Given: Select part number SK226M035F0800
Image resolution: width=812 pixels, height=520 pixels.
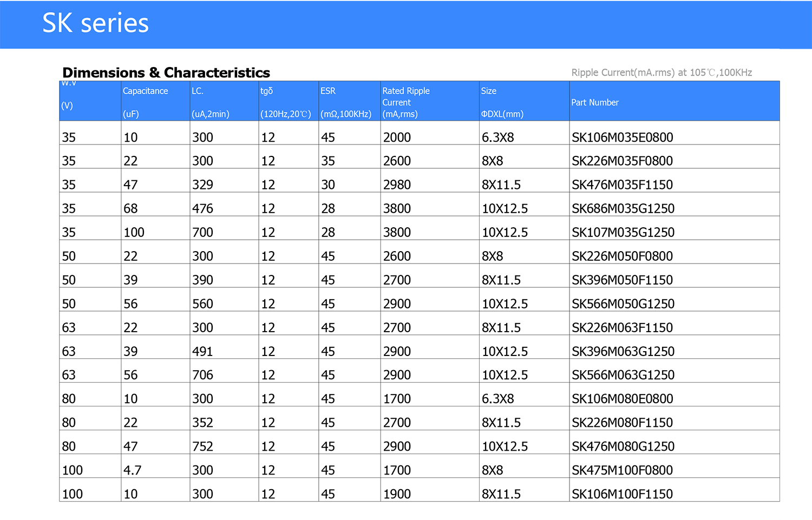Looking at the screenshot, I should [622, 161].
